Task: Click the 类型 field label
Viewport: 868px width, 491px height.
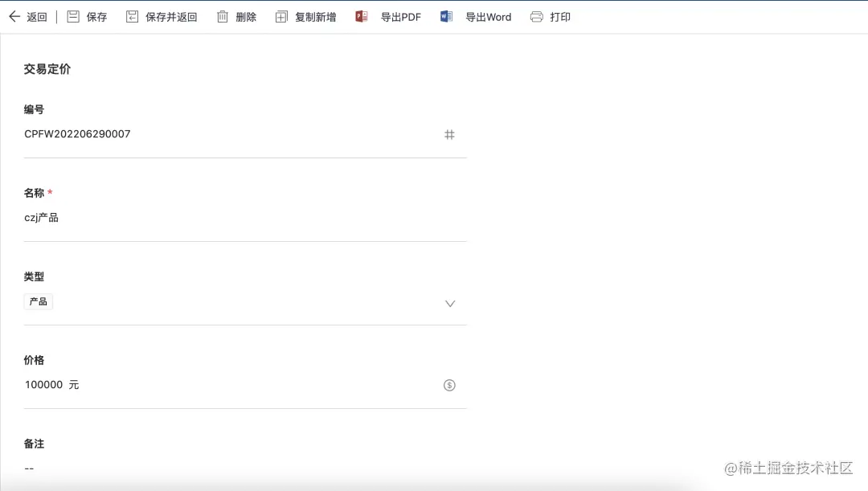Action: [34, 276]
